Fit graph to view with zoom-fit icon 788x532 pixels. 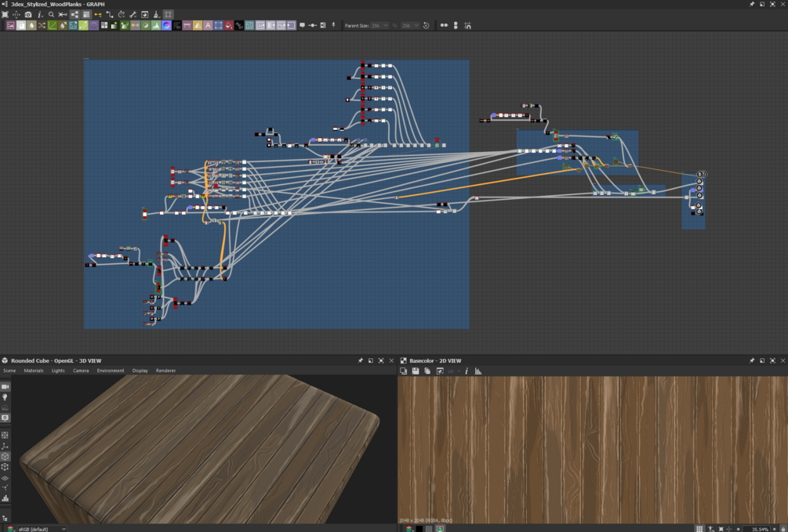point(5,15)
